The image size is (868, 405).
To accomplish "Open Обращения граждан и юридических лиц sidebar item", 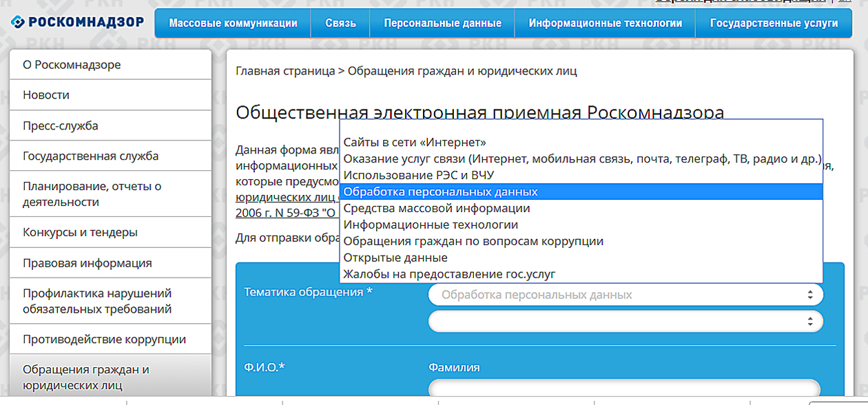I will click(x=110, y=377).
